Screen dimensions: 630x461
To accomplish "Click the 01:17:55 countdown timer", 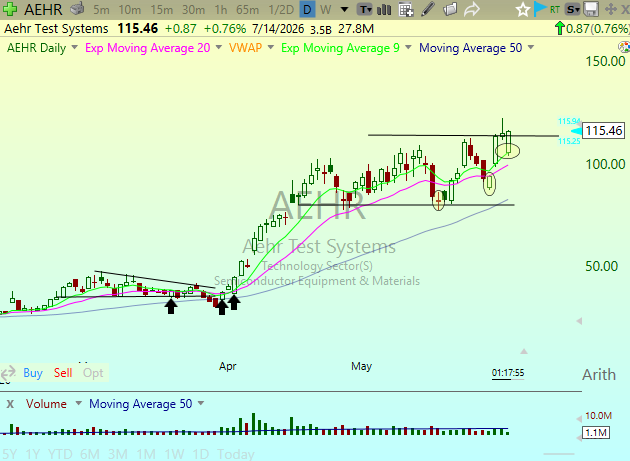I will 508,373.
